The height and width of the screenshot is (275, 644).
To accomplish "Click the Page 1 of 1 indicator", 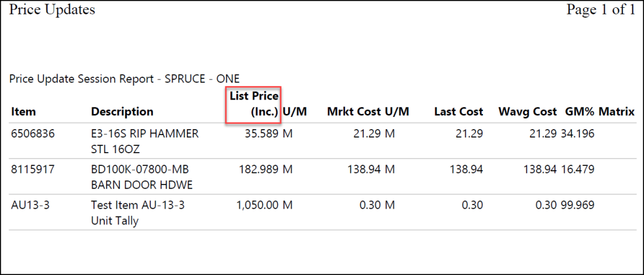I will pyautogui.click(x=601, y=10).
